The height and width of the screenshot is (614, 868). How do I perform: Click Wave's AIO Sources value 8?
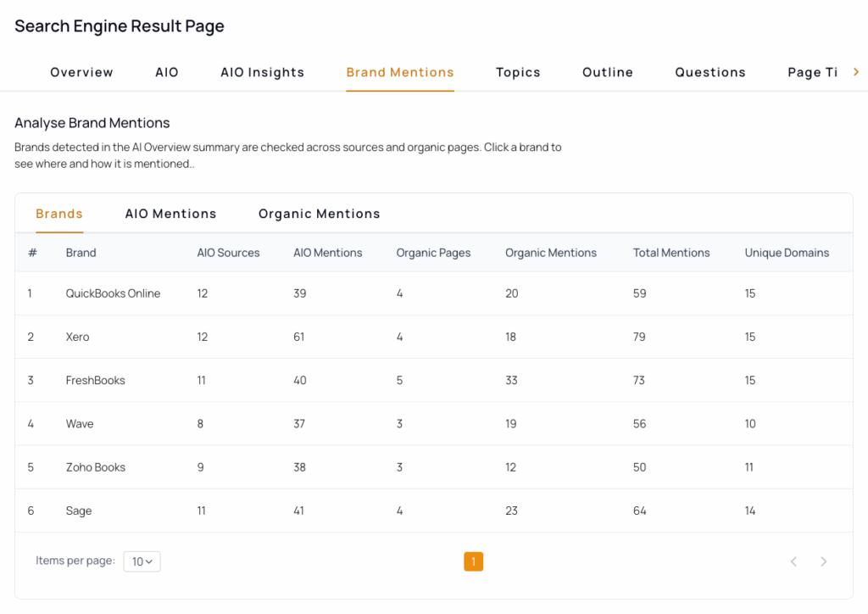click(200, 424)
